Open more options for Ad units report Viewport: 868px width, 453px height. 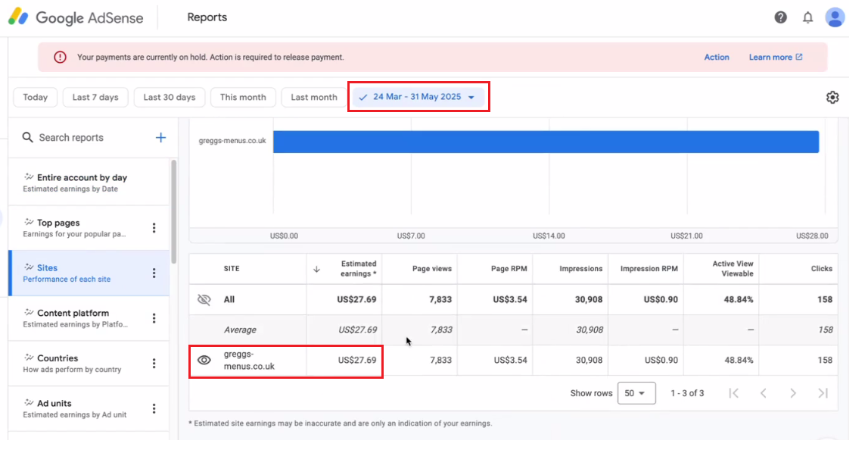(x=154, y=408)
